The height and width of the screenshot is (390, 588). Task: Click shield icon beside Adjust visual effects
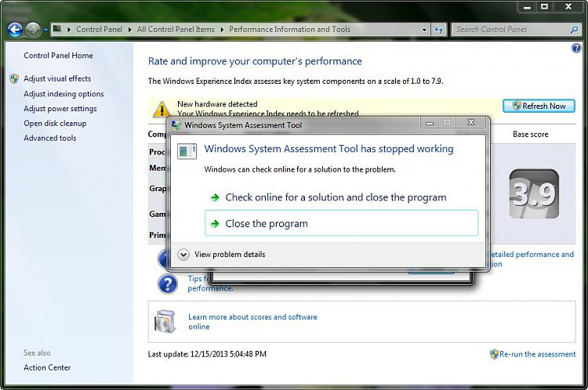point(14,78)
